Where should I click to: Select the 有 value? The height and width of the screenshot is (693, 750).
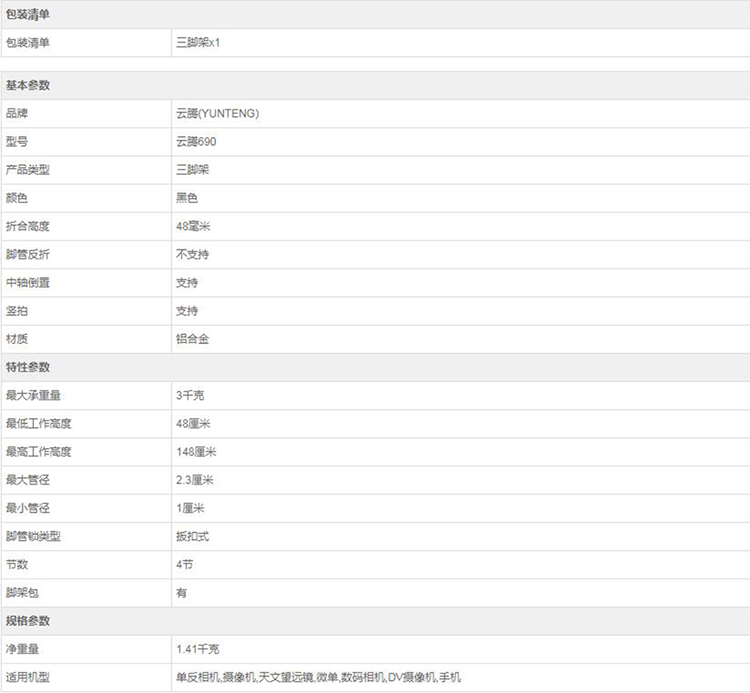[x=181, y=593]
